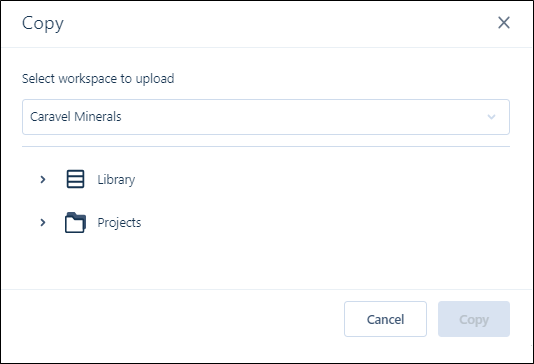
Task: Click the Projects folder icon
Action: click(75, 223)
